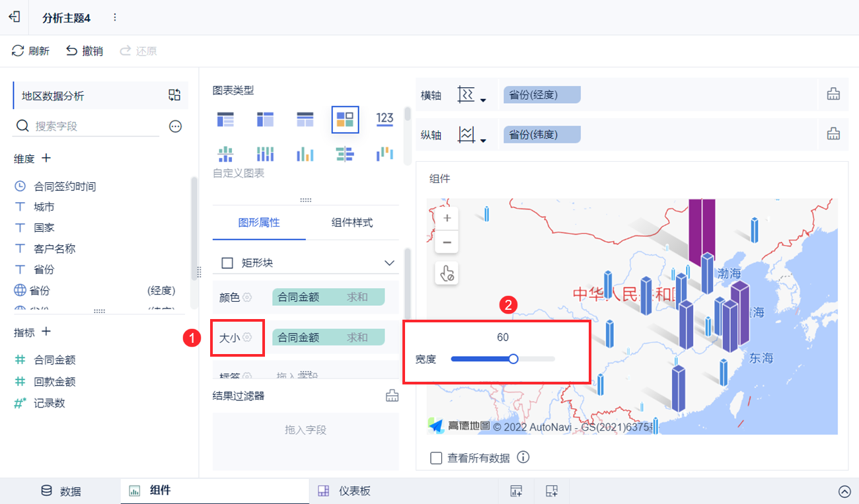Click the 撤销 undo button
The width and height of the screenshot is (859, 504).
coord(84,51)
